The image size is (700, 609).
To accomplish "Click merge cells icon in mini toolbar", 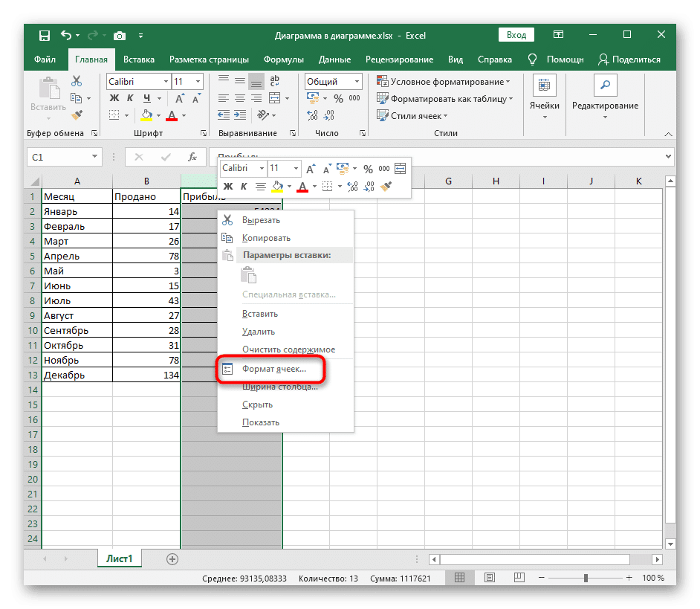I will click(401, 169).
